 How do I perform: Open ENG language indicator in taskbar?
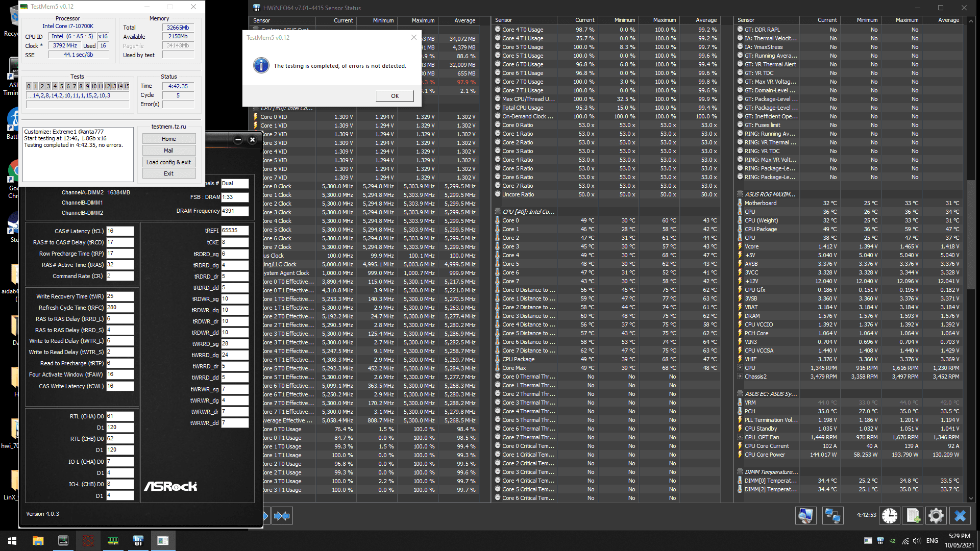(x=932, y=541)
